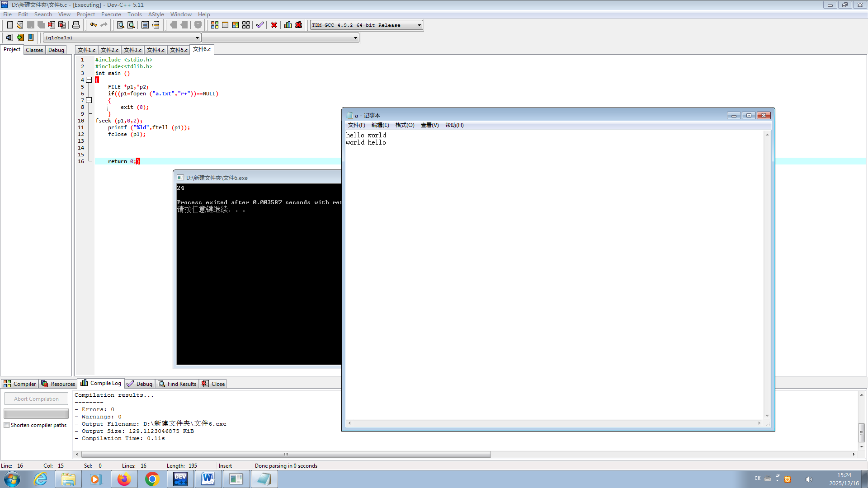Image resolution: width=868 pixels, height=488 pixels.
Task: Click the Undo arrow icon
Action: tap(93, 25)
